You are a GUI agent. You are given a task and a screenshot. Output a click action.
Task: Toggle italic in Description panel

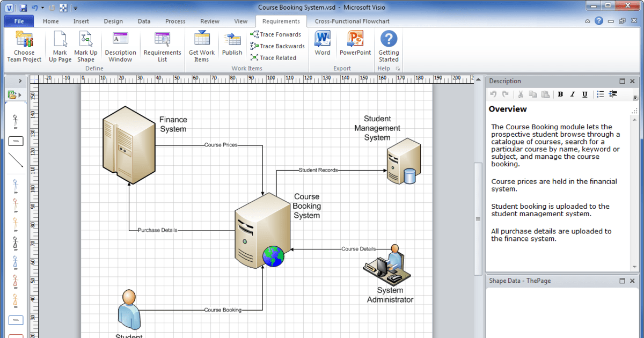click(573, 94)
